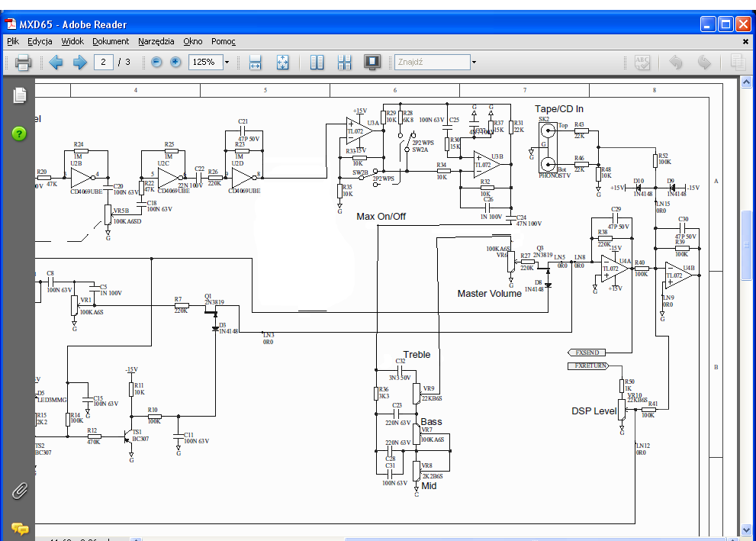
Task: Maximize the Adobe Reader window
Action: coord(725,24)
